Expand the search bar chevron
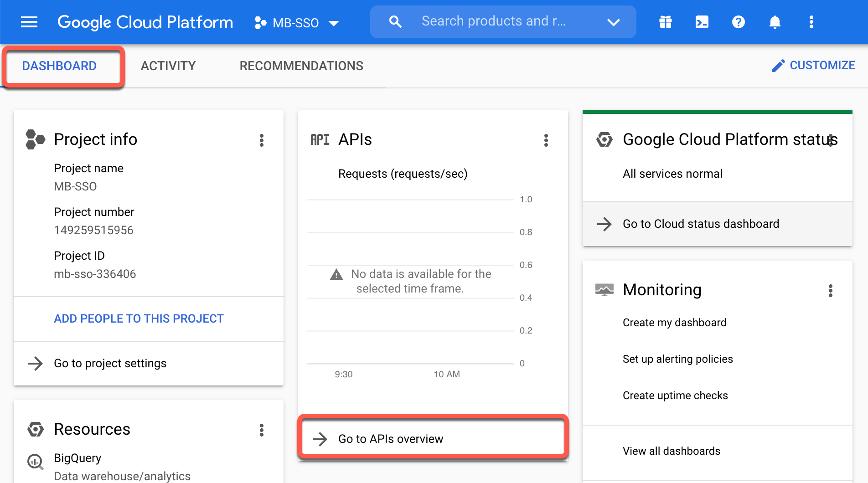 (614, 22)
